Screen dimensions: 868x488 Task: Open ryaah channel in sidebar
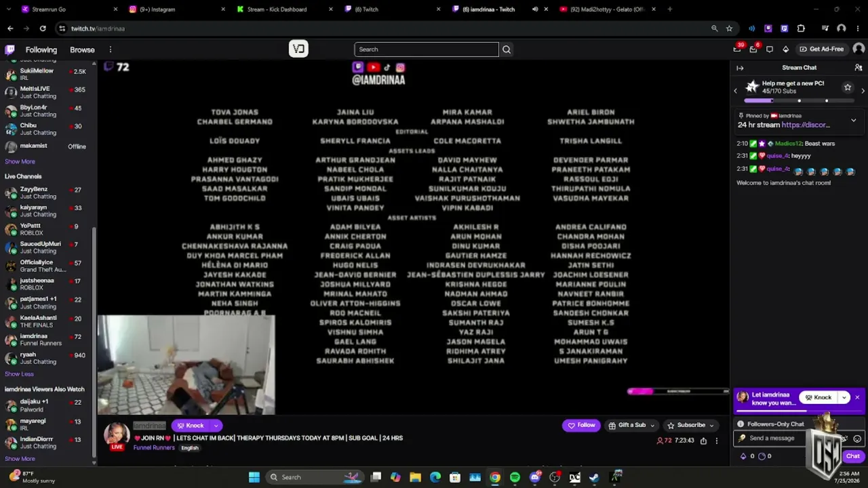point(46,358)
